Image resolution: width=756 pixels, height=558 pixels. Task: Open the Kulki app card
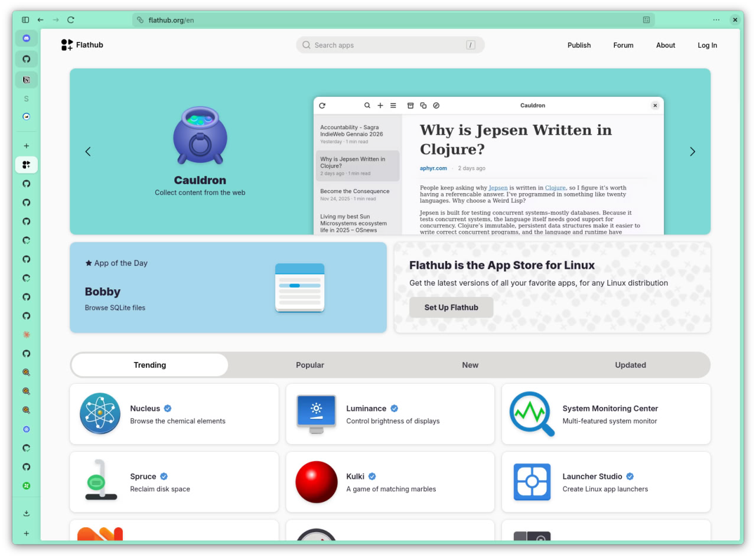pos(390,482)
